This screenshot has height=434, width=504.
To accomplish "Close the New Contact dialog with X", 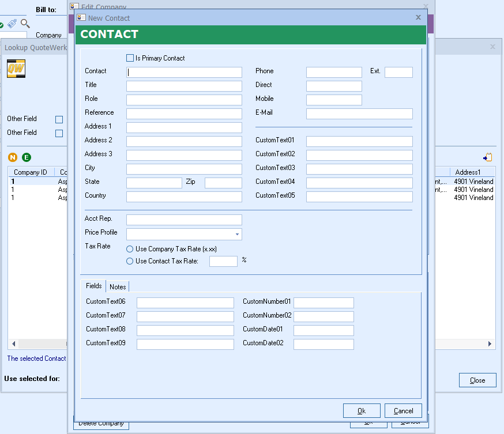I will pos(419,18).
